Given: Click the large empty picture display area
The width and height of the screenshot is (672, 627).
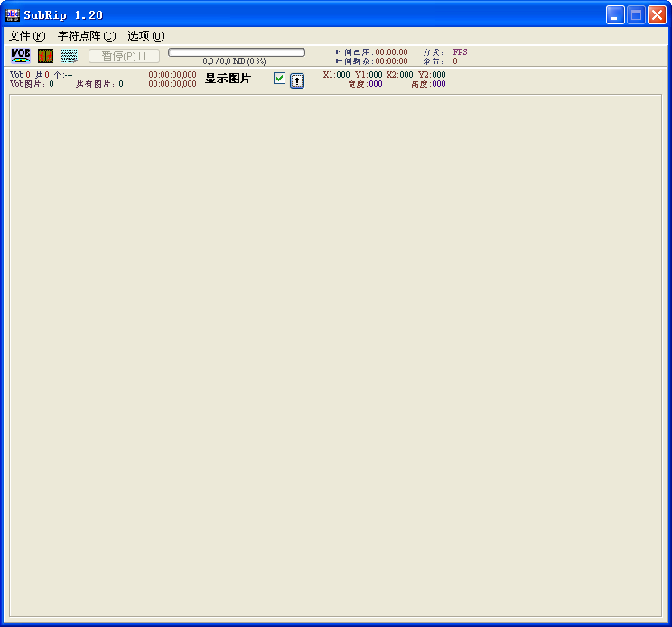Looking at the screenshot, I should tap(335, 355).
